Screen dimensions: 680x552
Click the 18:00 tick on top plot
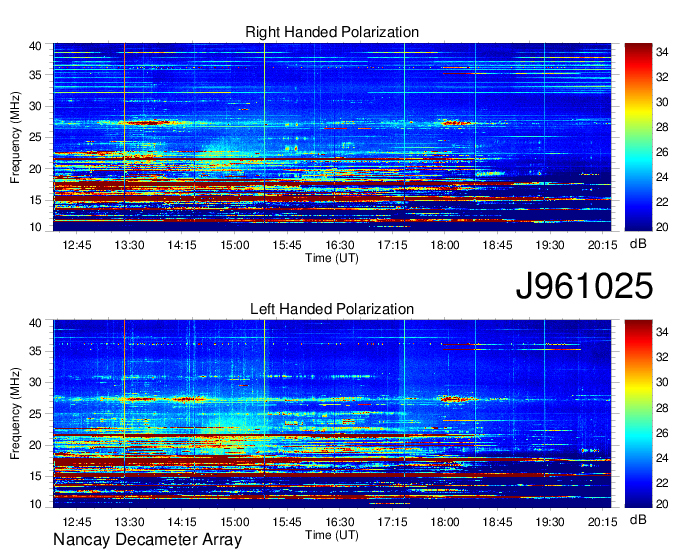tap(445, 245)
